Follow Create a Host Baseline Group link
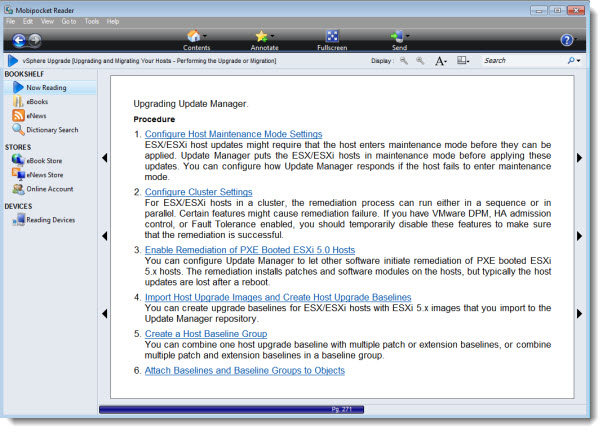Viewport: 605px width, 433px height. (x=206, y=333)
